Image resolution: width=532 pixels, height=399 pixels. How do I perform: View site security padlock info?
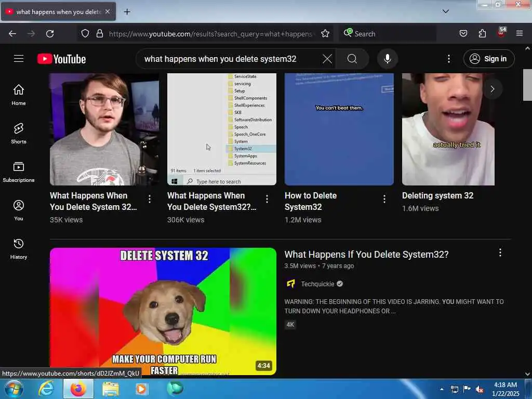[99, 33]
